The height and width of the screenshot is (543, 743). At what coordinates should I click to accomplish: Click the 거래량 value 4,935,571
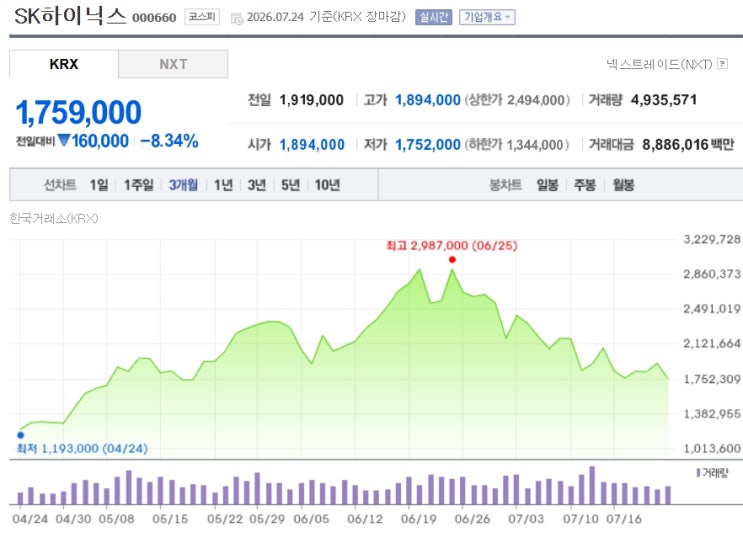tap(664, 100)
